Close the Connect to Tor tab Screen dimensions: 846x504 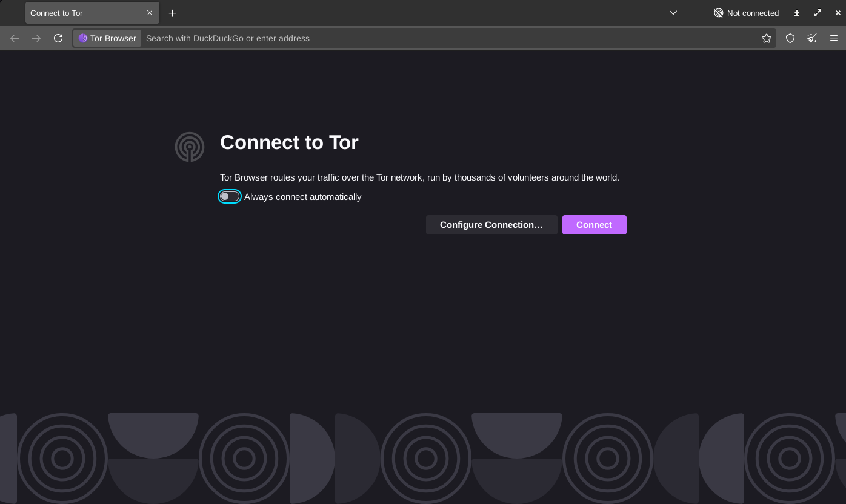click(150, 13)
